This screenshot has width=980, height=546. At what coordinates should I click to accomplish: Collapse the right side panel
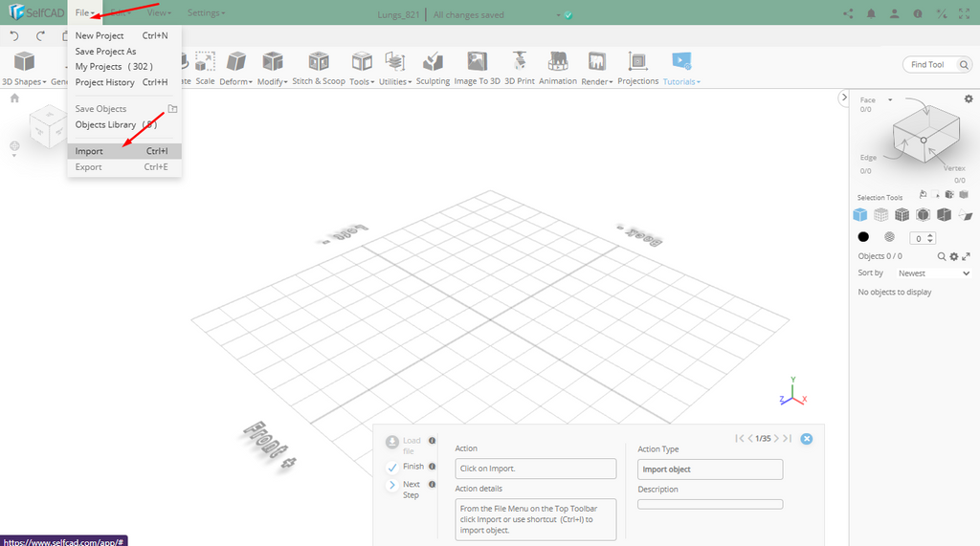coord(844,98)
